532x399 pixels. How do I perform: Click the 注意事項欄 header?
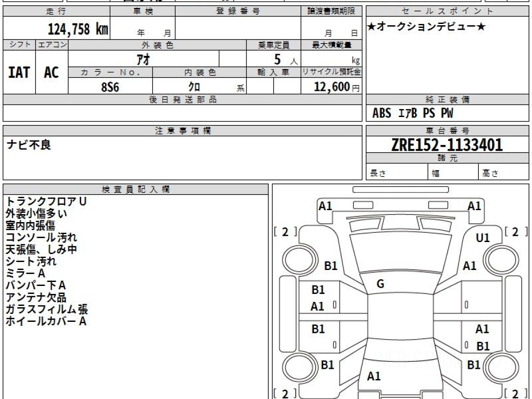[x=183, y=131]
